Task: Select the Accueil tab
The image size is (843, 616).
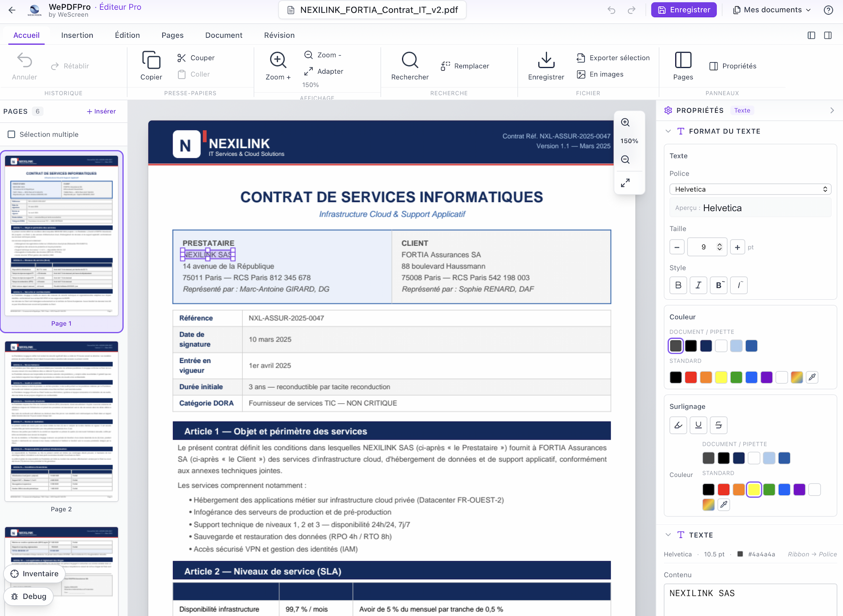Action: (26, 35)
